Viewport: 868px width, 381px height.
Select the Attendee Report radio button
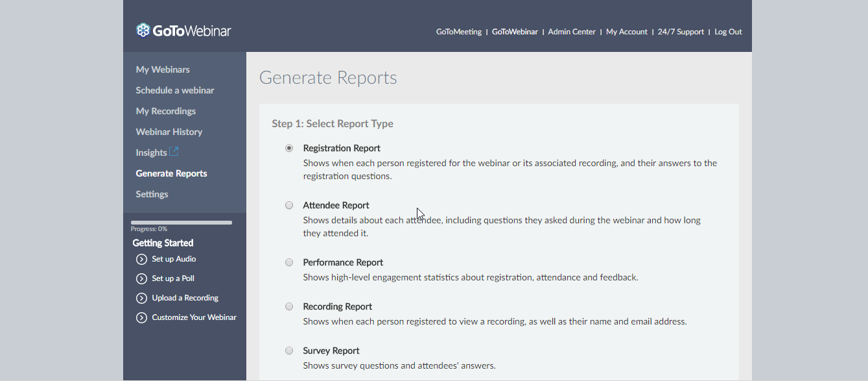click(x=289, y=205)
